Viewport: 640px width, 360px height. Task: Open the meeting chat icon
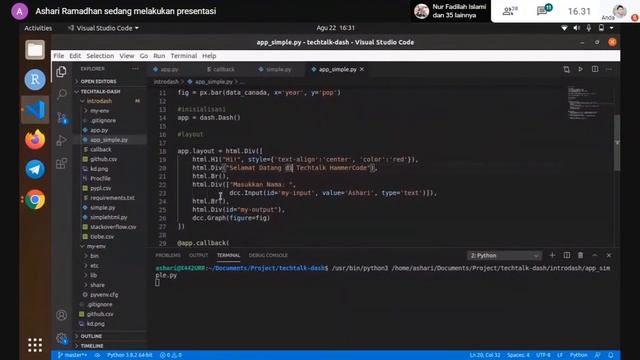(x=544, y=10)
